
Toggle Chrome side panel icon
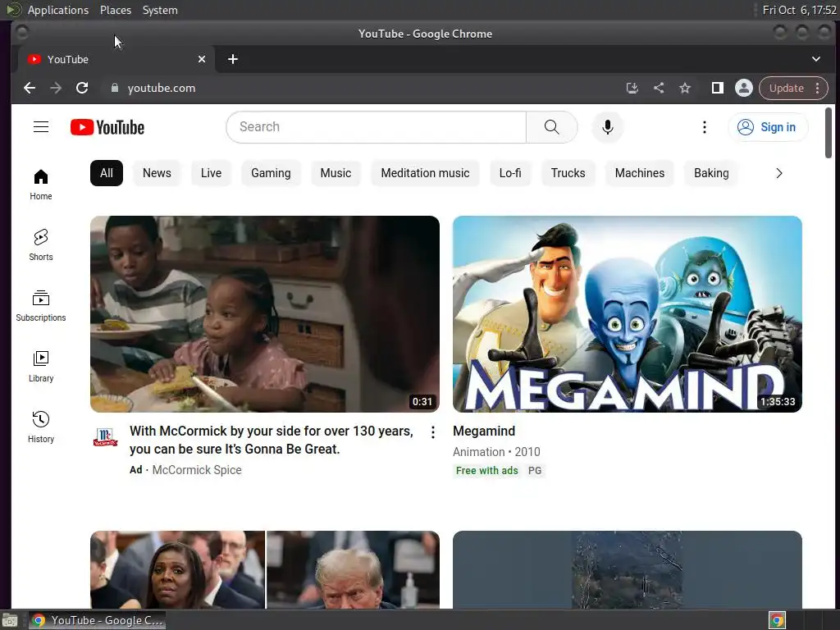pyautogui.click(x=717, y=88)
